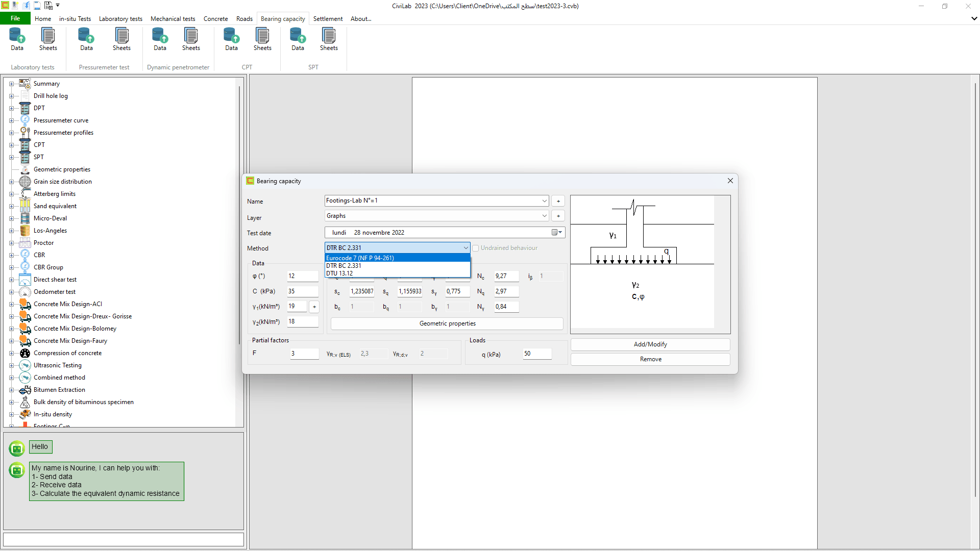
Task: Click the Compression of concrete icon
Action: [25, 353]
